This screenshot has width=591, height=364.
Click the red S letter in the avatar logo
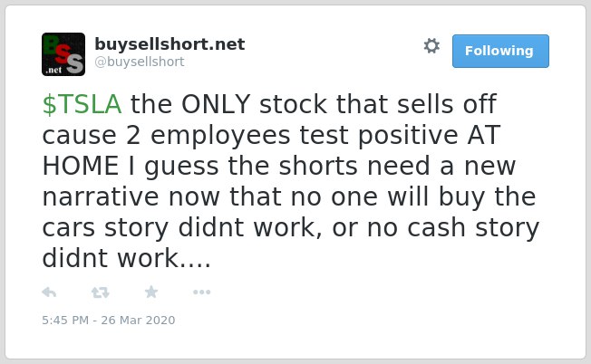(x=64, y=53)
